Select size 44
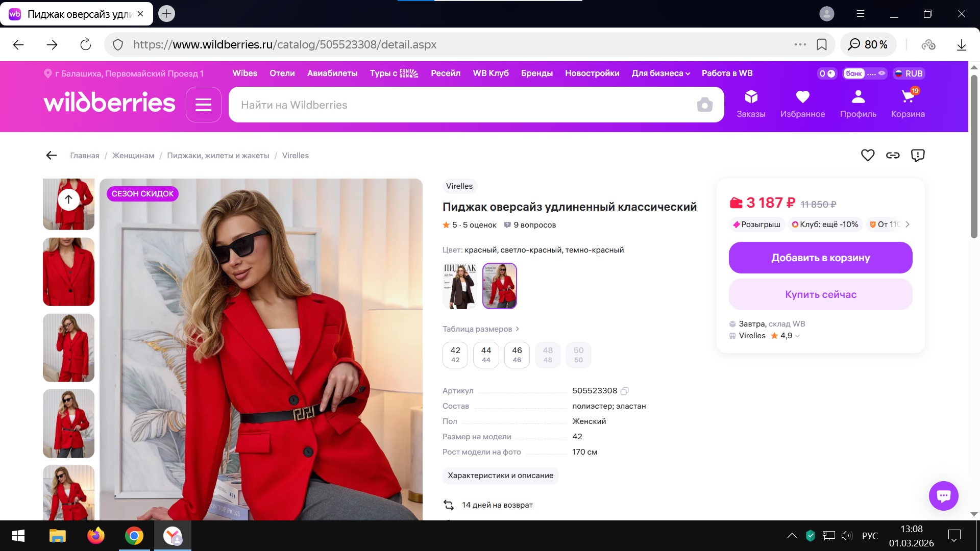The width and height of the screenshot is (980, 551). coord(486,355)
